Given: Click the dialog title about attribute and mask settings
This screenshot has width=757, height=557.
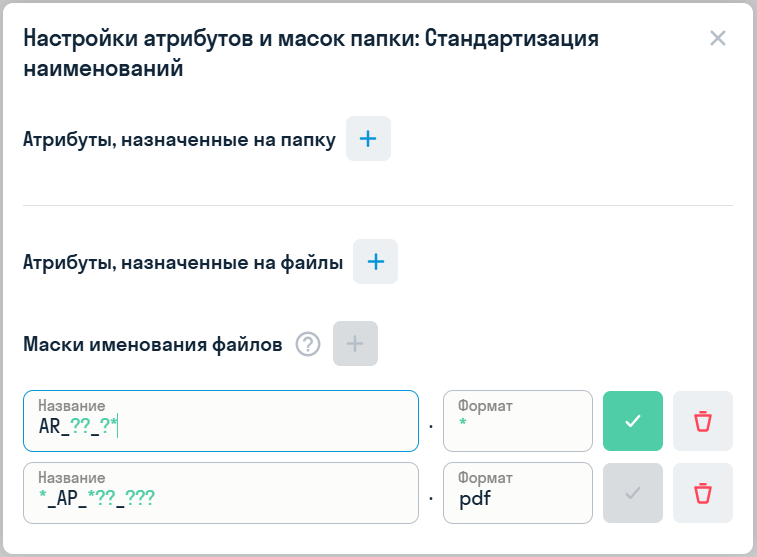Looking at the screenshot, I should pyautogui.click(x=311, y=53).
